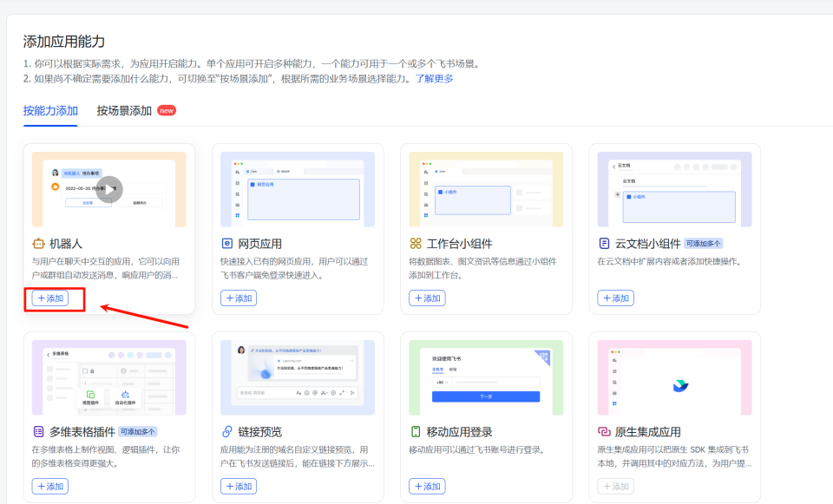Play the 机器人 preview video
Viewport: 833px width, 504px height.
[109, 190]
